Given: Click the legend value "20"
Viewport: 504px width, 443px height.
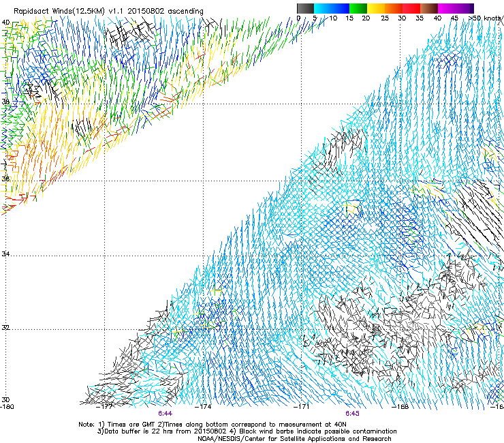Looking at the screenshot, I should pos(366,18).
